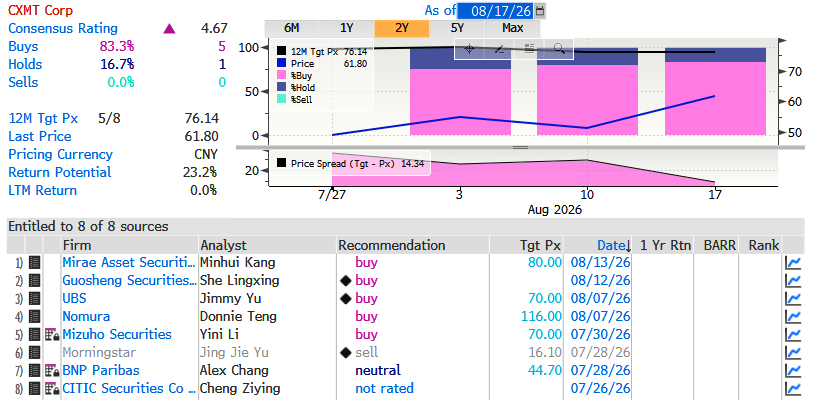The height and width of the screenshot is (400, 814).
Task: Open report document icon for Mirae Asset row
Action: click(x=34, y=263)
